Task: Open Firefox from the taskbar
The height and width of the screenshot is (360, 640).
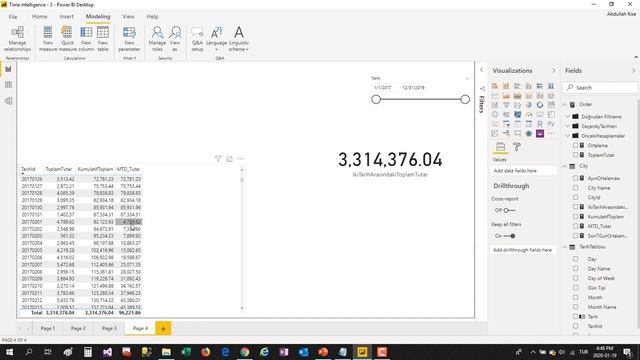Action: [205, 352]
